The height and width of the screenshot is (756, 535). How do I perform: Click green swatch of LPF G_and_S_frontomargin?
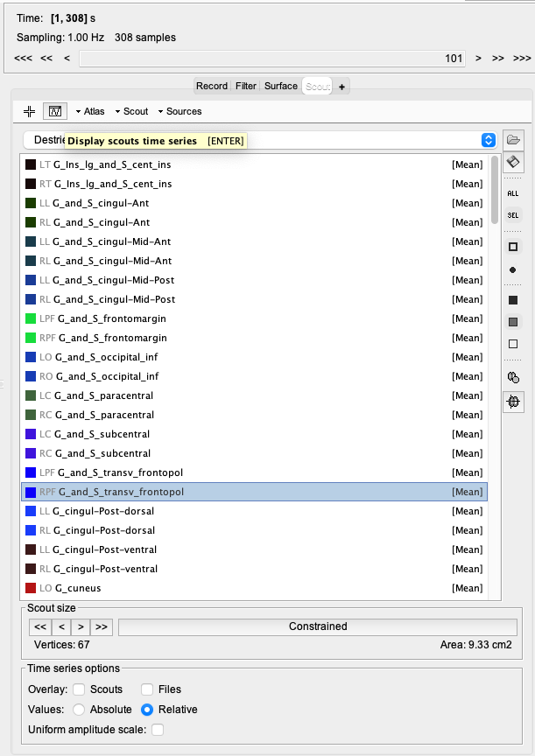31,318
